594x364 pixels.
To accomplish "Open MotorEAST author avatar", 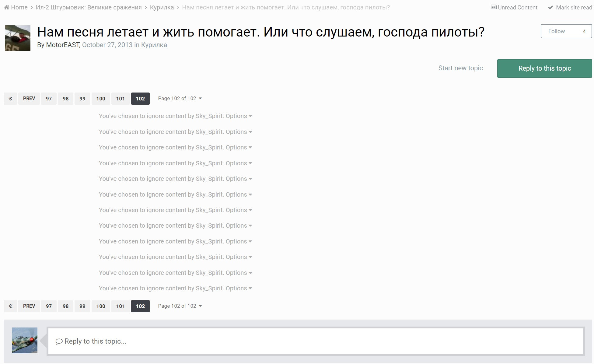I will [x=18, y=38].
